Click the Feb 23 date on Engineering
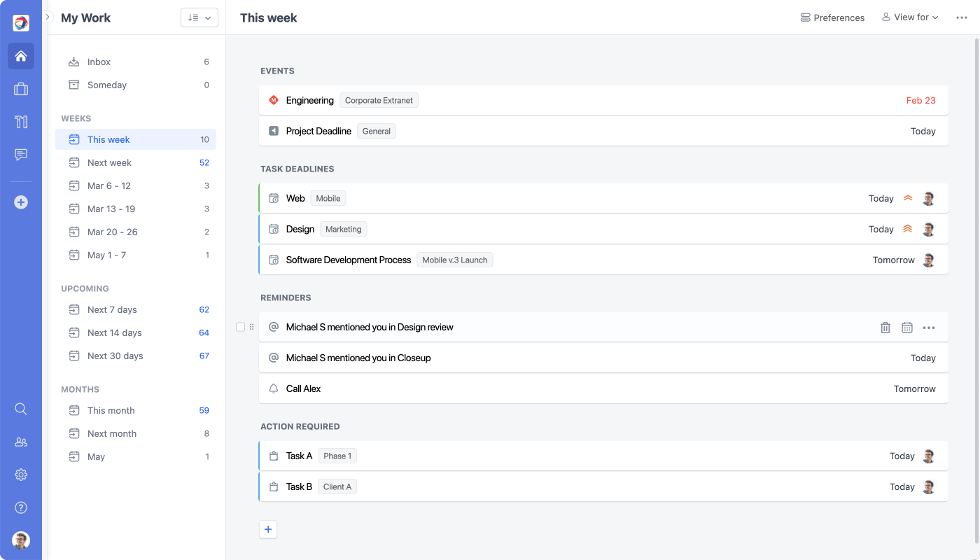980x560 pixels. click(920, 100)
